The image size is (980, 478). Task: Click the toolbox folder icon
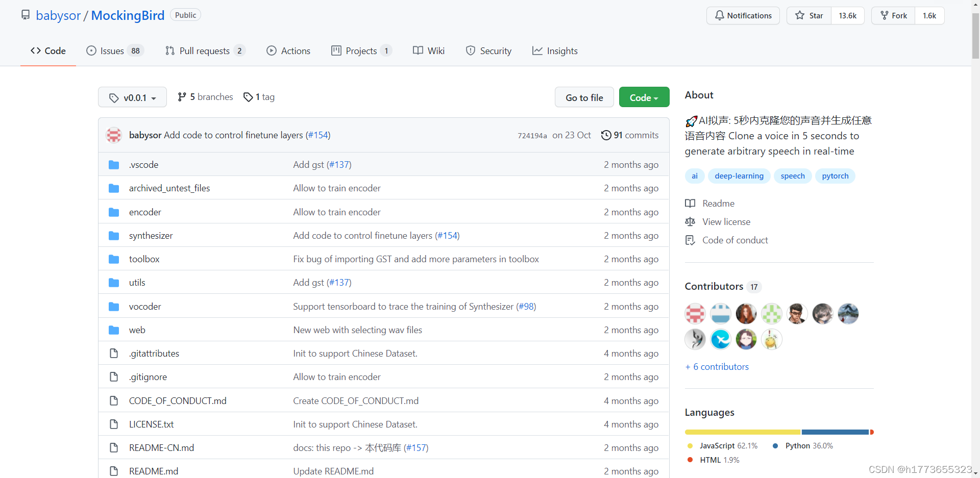click(x=114, y=259)
